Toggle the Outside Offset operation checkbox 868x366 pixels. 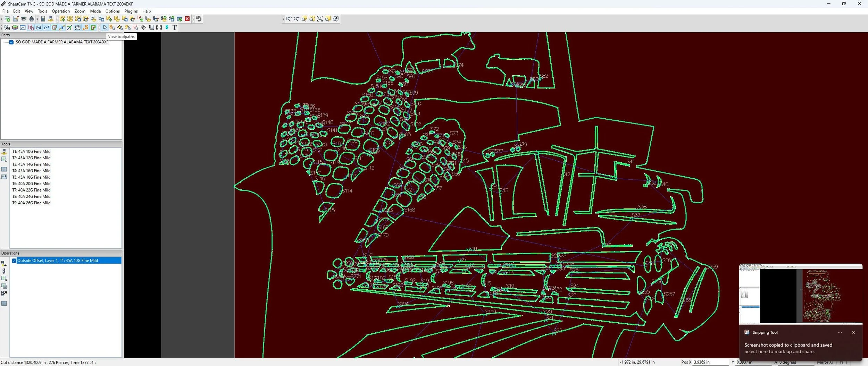point(14,261)
